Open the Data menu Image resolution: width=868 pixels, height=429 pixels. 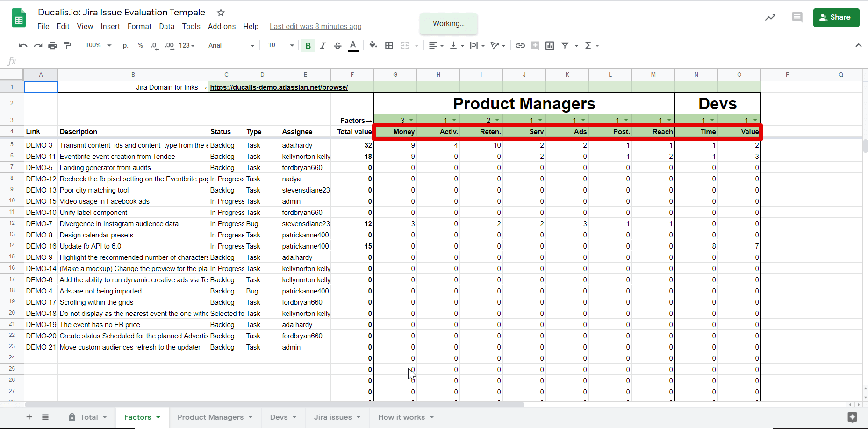(x=166, y=26)
